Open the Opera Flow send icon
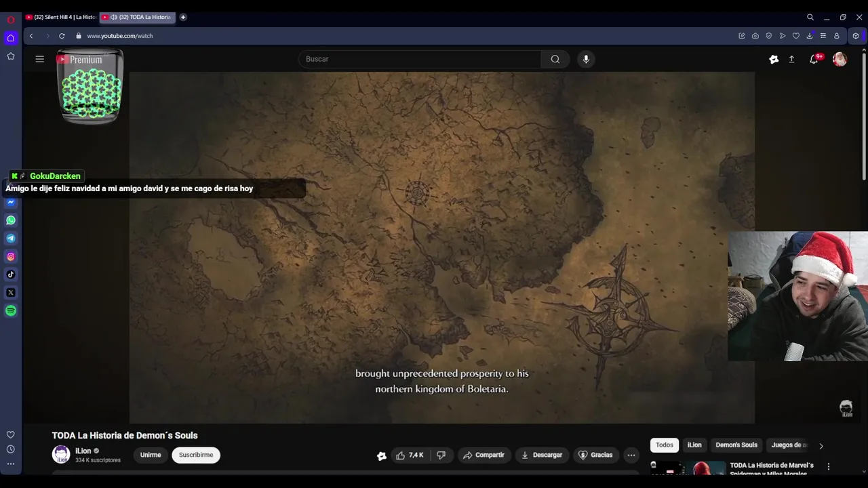868x488 pixels. click(x=783, y=36)
